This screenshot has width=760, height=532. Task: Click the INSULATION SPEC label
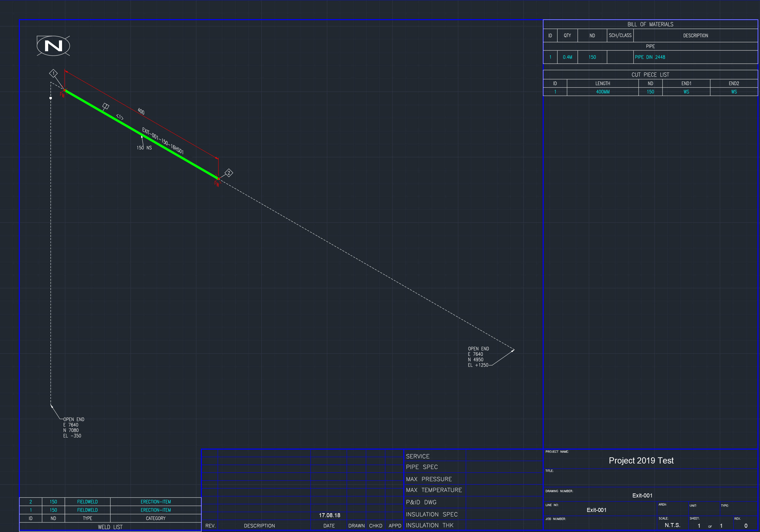click(x=432, y=514)
